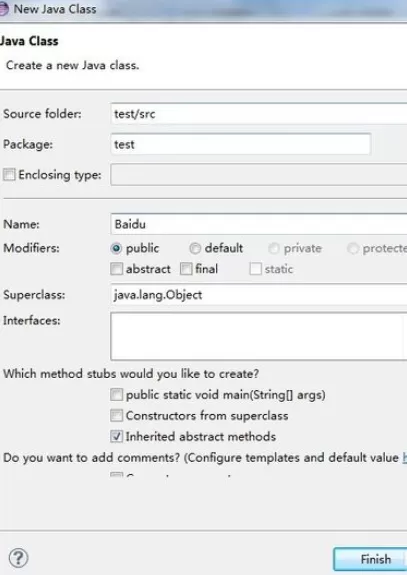Enable the Enclosing type checkbox

(9, 175)
